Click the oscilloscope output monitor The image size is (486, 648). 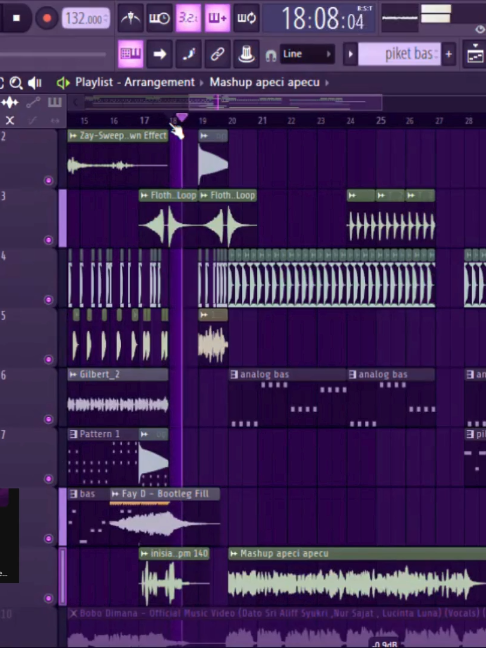point(399,18)
